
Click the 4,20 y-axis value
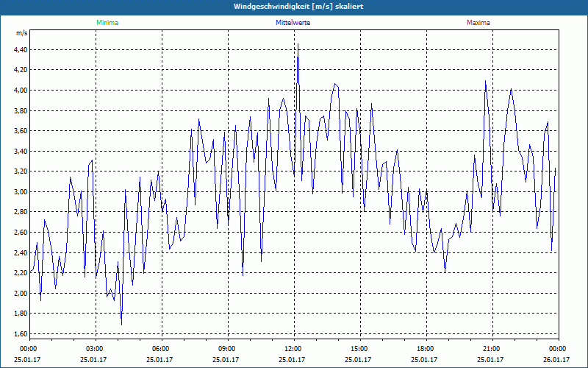[x=21, y=70]
